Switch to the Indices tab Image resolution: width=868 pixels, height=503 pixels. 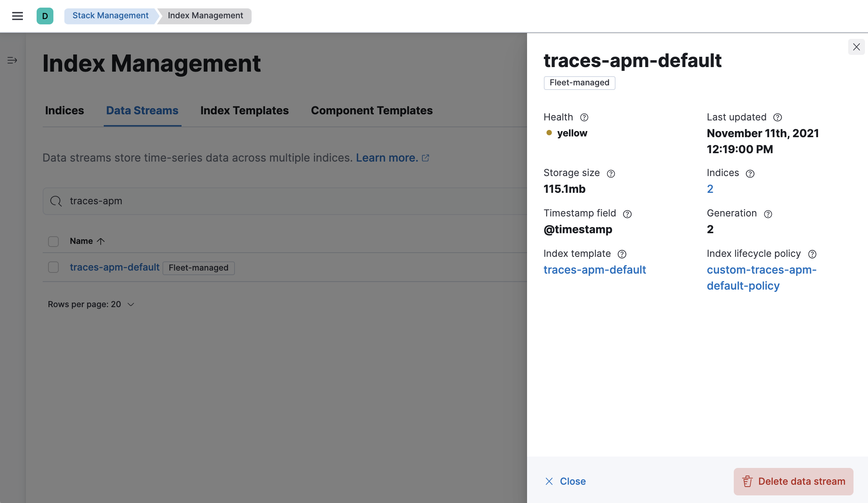coord(64,111)
